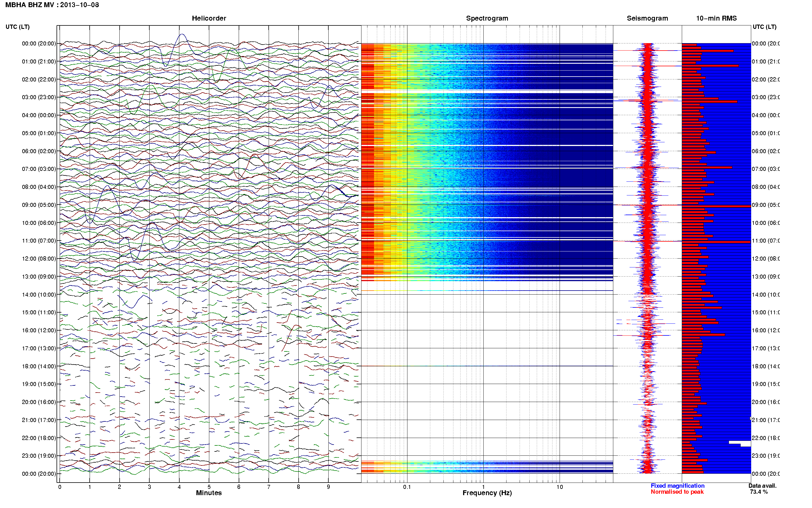Select the Spectrogram panel heading
This screenshot has height=508, width=812.
point(487,18)
